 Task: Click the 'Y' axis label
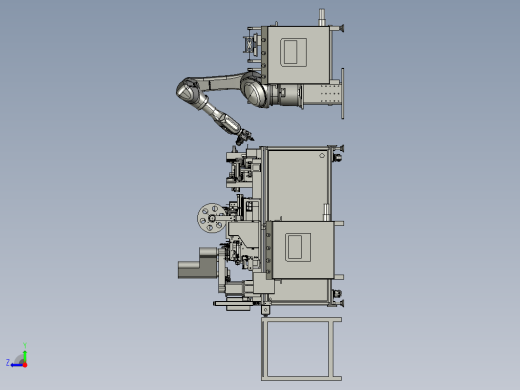coord(25,345)
